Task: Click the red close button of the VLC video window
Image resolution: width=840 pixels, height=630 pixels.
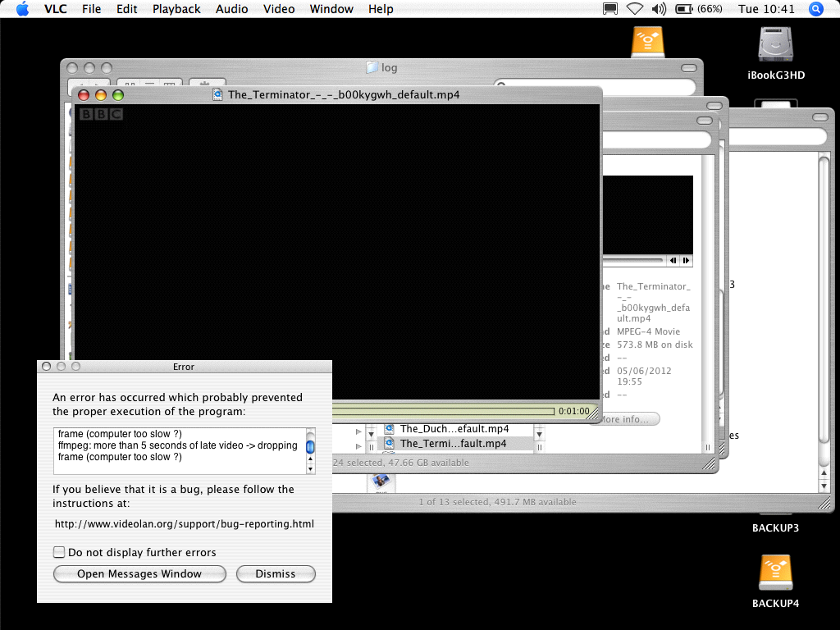Action: (x=84, y=95)
